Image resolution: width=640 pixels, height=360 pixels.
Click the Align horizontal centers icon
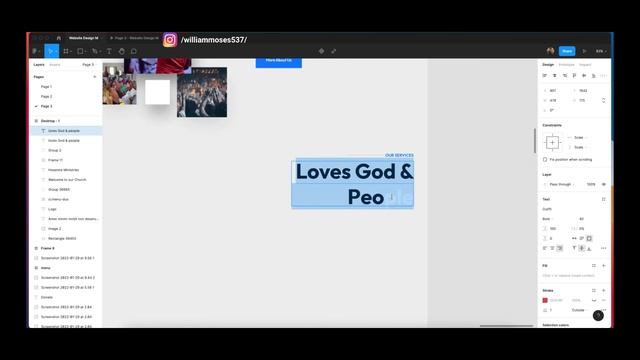555,76
